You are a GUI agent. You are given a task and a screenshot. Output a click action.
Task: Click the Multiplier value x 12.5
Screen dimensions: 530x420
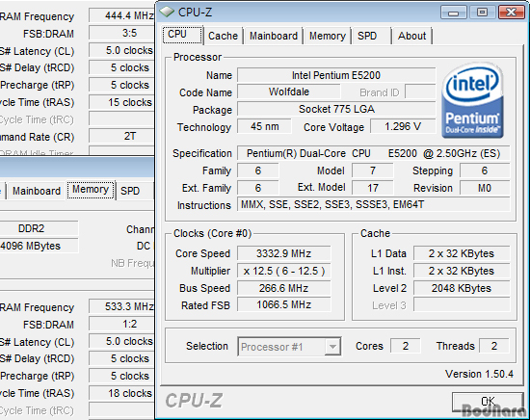[283, 271]
